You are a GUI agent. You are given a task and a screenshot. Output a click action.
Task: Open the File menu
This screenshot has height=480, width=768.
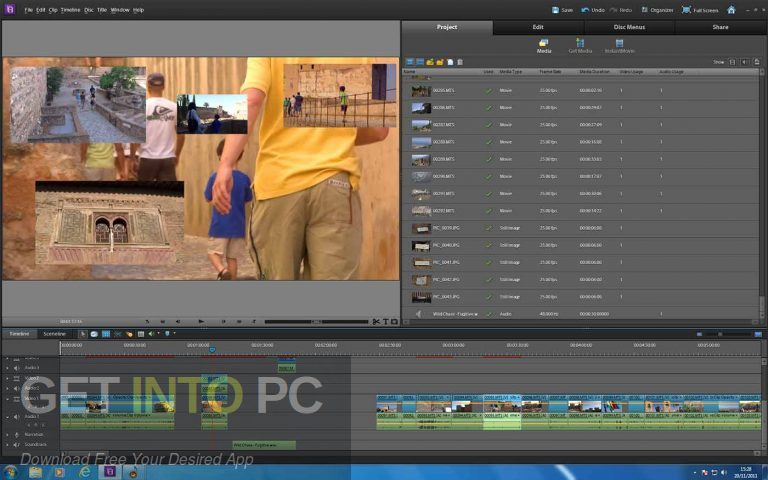(28, 10)
